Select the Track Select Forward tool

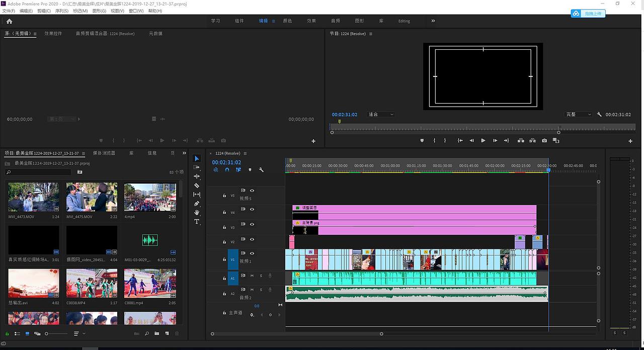point(197,167)
